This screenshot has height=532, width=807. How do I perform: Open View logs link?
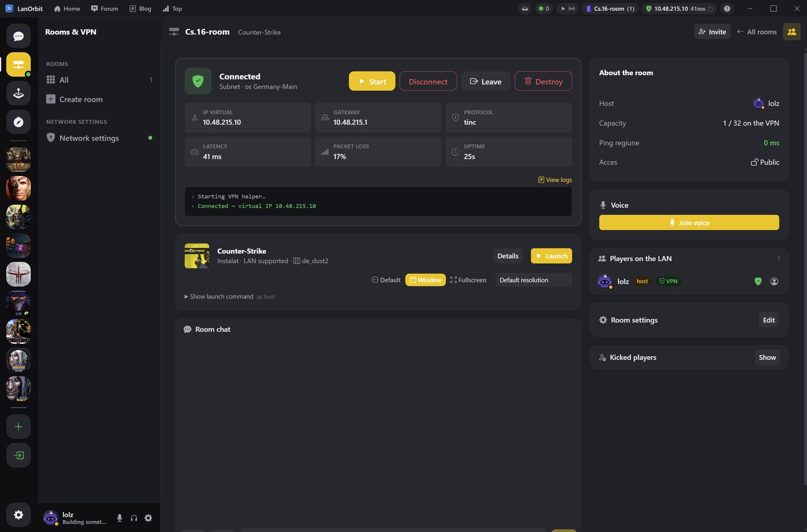tap(555, 180)
